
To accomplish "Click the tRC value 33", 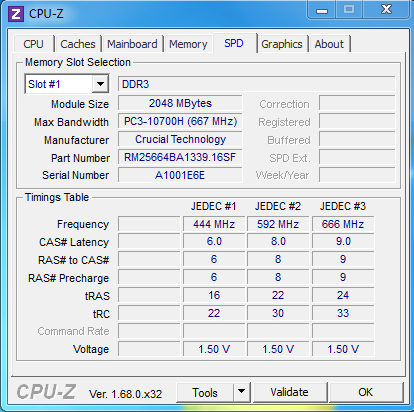I will (x=343, y=313).
